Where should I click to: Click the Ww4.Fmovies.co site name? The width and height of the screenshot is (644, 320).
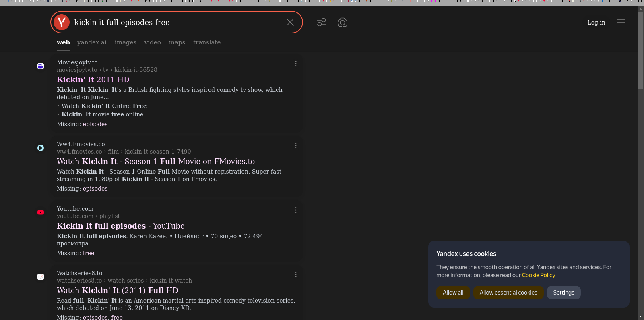point(81,144)
